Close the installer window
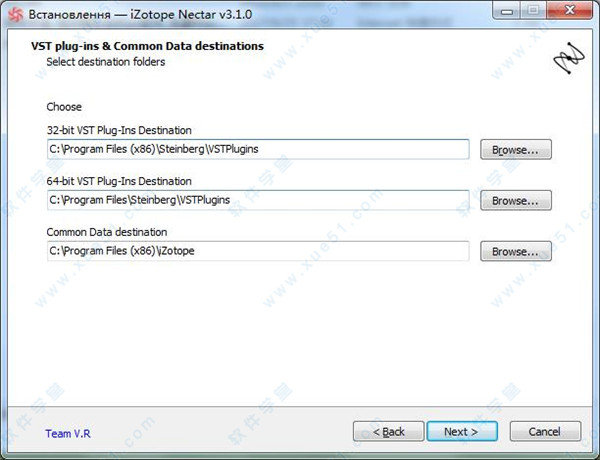The height and width of the screenshot is (460, 600). click(x=570, y=10)
